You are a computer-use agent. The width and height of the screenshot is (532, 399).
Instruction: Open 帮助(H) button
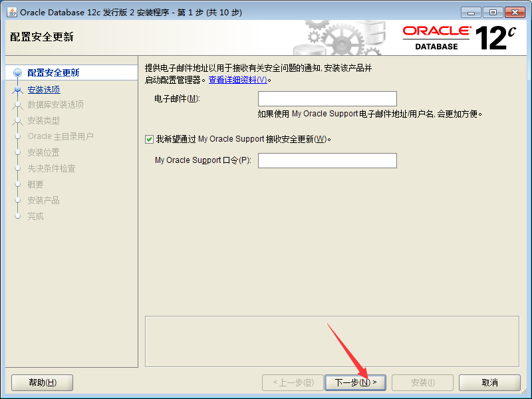[x=43, y=383]
